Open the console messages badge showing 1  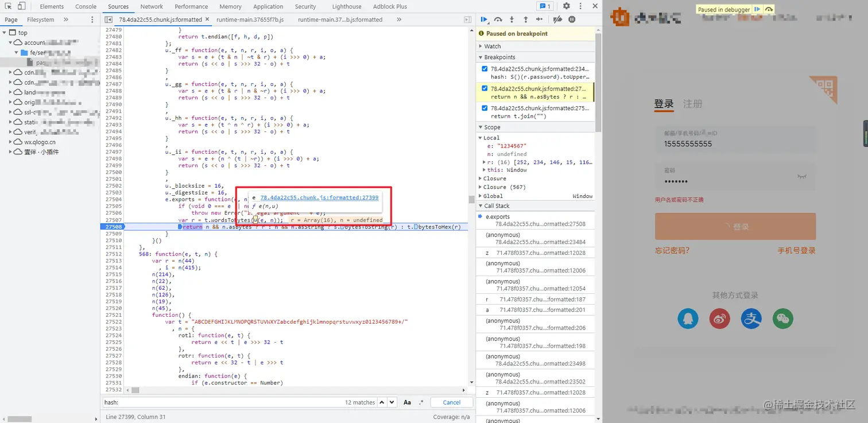click(x=544, y=6)
